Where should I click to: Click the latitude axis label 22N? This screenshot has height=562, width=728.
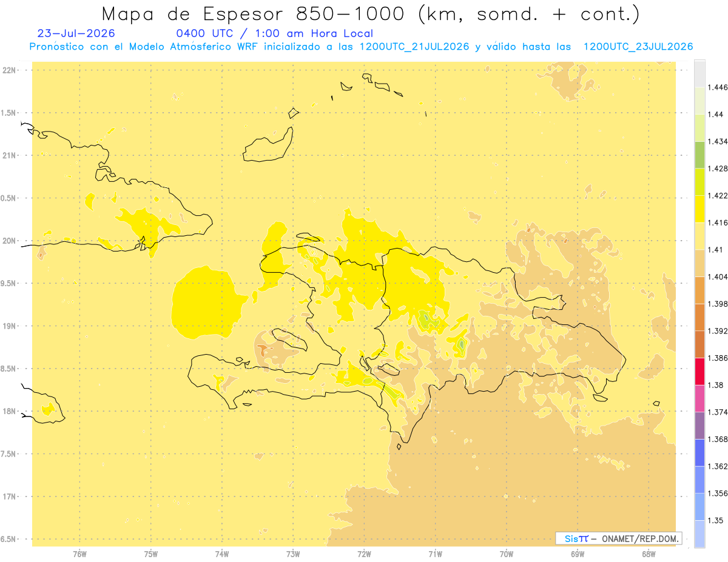(x=10, y=70)
